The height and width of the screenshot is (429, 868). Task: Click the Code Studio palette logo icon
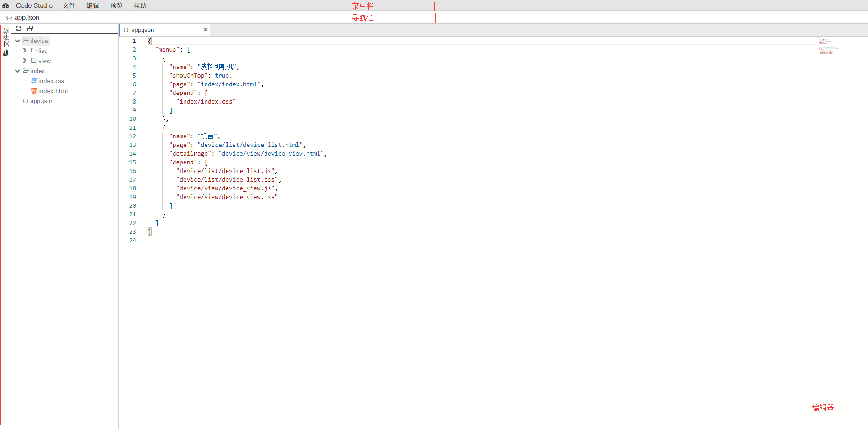click(5, 5)
